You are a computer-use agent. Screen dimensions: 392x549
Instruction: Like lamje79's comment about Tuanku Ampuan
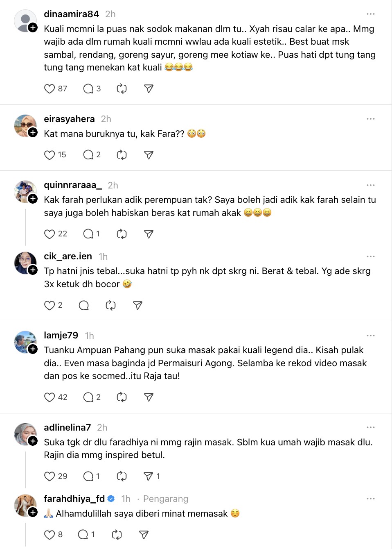pyautogui.click(x=50, y=397)
